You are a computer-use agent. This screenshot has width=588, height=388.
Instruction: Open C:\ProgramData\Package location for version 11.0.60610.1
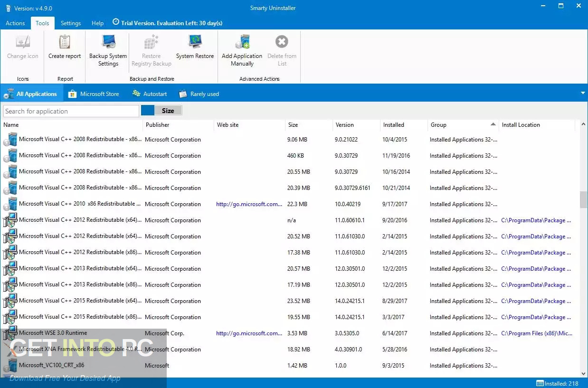pyautogui.click(x=536, y=220)
